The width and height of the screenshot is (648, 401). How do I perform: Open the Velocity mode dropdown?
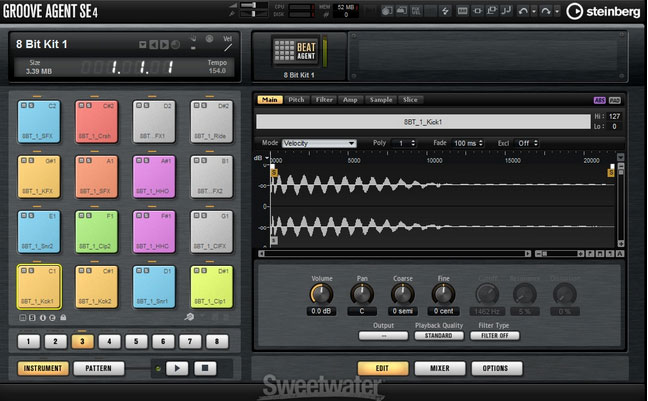coord(319,143)
